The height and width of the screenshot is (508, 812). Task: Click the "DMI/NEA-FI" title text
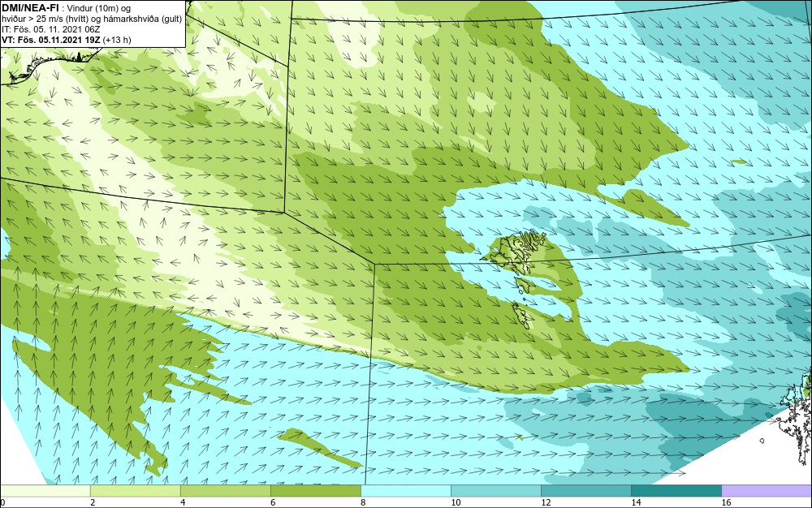click(x=29, y=8)
